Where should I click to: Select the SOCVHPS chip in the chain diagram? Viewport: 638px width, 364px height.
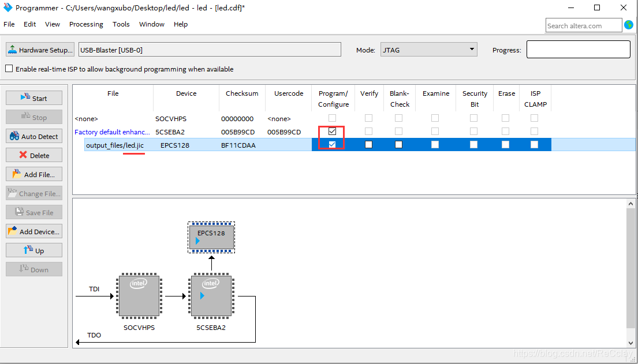(x=139, y=297)
